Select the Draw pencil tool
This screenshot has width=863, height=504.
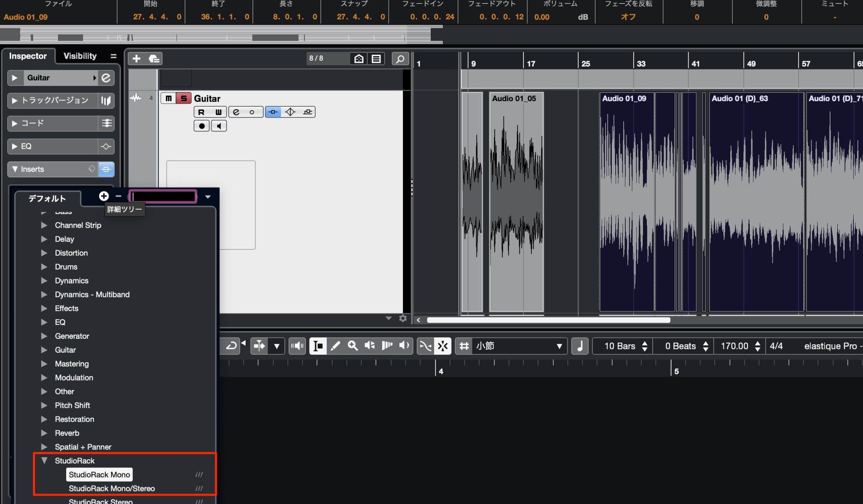(335, 346)
